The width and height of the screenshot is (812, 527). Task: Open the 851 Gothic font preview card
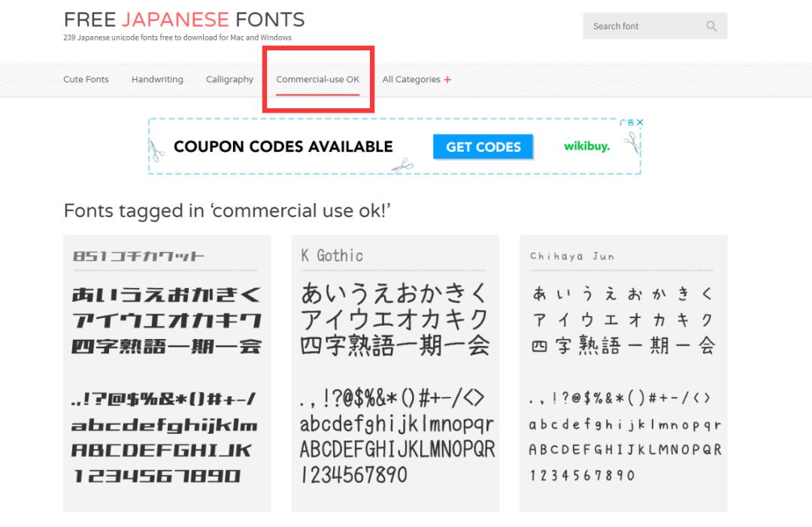(x=166, y=372)
